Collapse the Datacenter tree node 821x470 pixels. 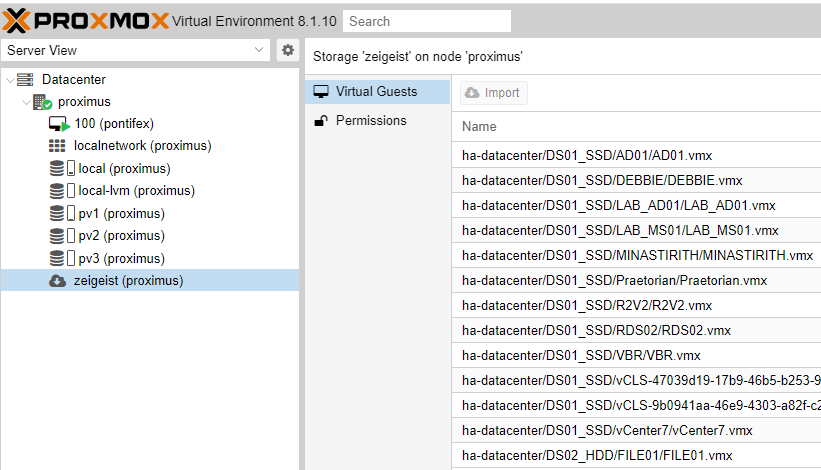pos(10,80)
